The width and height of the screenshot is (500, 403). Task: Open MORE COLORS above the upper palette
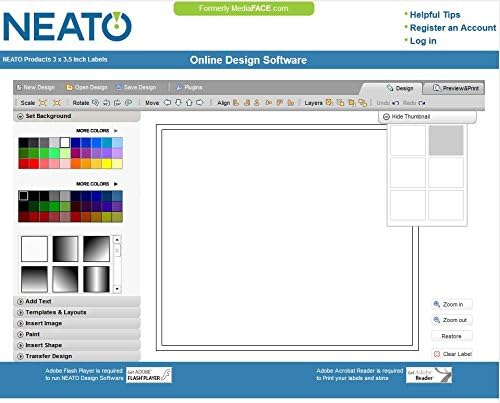click(97, 131)
